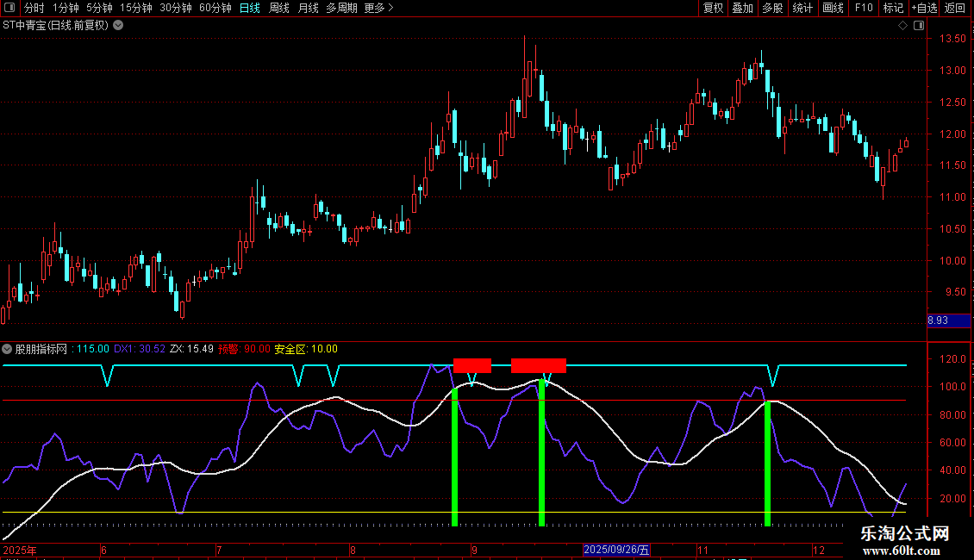Select the 周线 weekly tab
This screenshot has height=560, width=974.
279,8
